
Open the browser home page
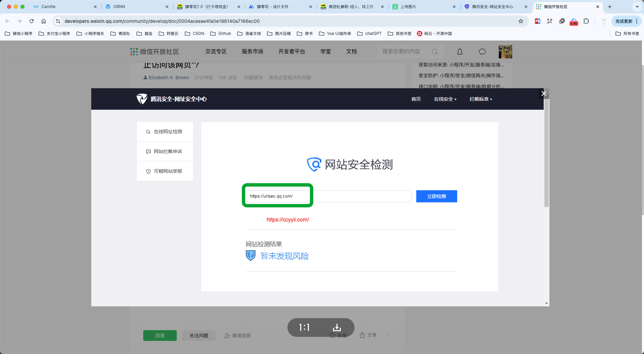click(x=44, y=21)
